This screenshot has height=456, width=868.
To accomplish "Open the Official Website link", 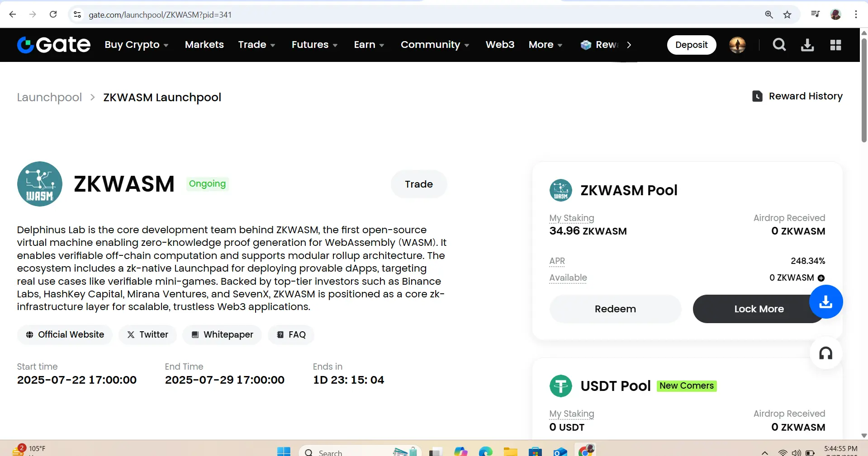I will click(x=65, y=335).
